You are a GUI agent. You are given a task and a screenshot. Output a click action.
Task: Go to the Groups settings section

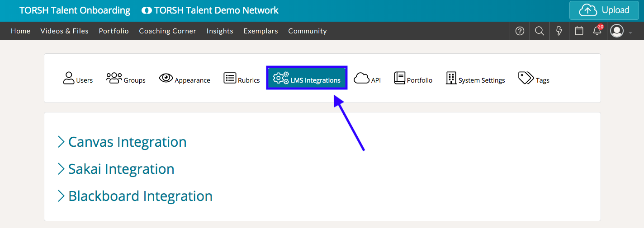pos(126,79)
